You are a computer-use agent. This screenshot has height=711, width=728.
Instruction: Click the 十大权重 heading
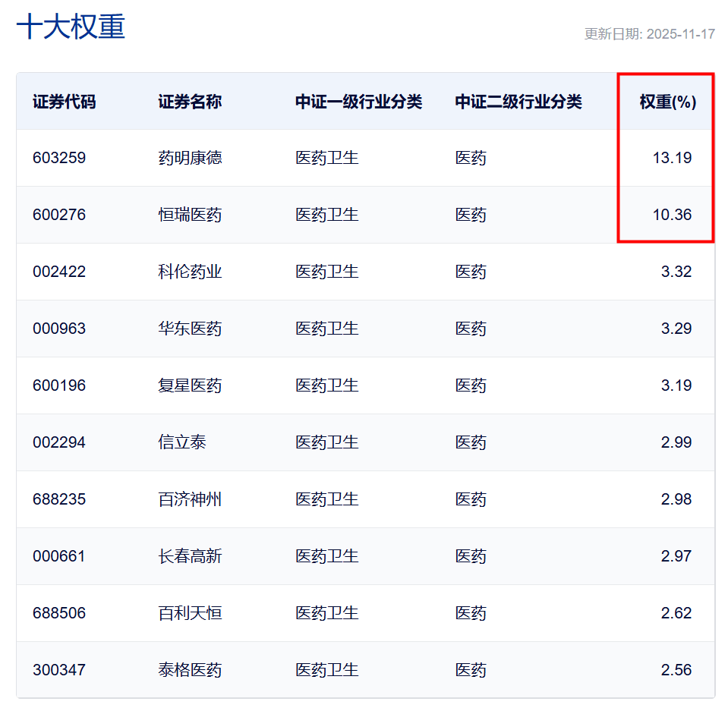pos(71,27)
